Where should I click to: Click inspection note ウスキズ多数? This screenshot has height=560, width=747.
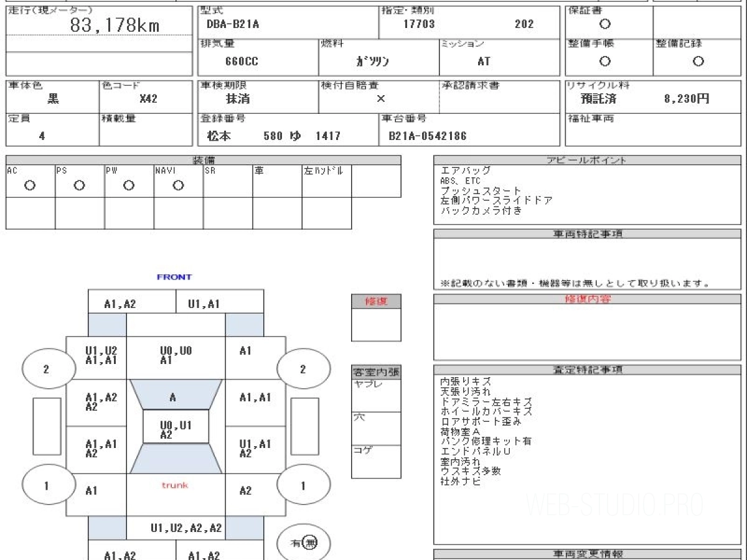[x=471, y=471]
